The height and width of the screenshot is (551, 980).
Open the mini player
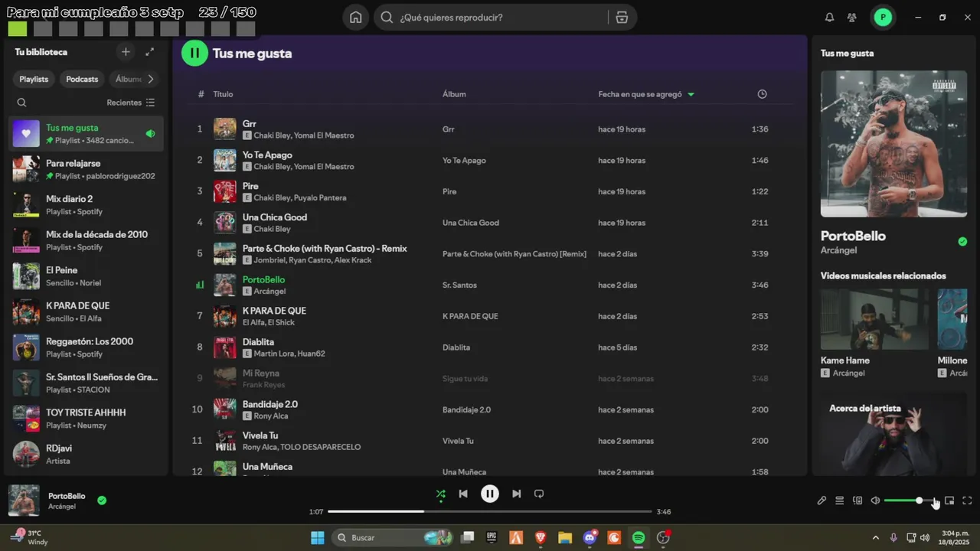pyautogui.click(x=949, y=500)
